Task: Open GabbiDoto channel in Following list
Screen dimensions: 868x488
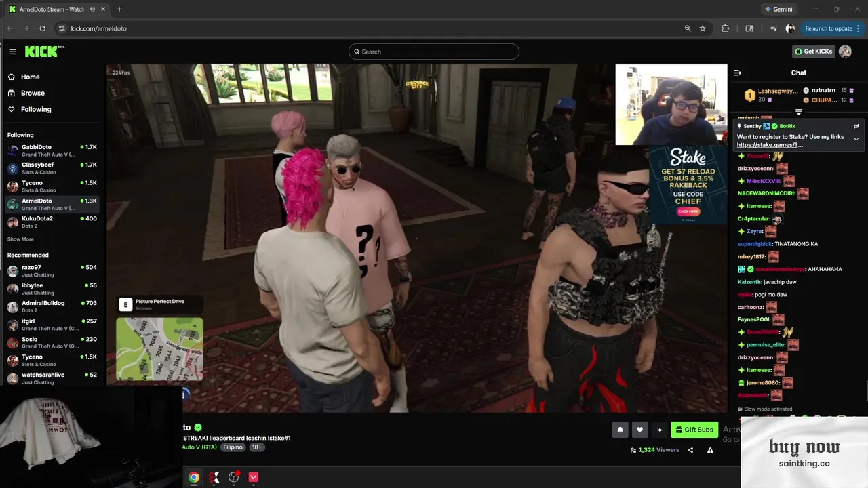Action: pyautogui.click(x=52, y=150)
